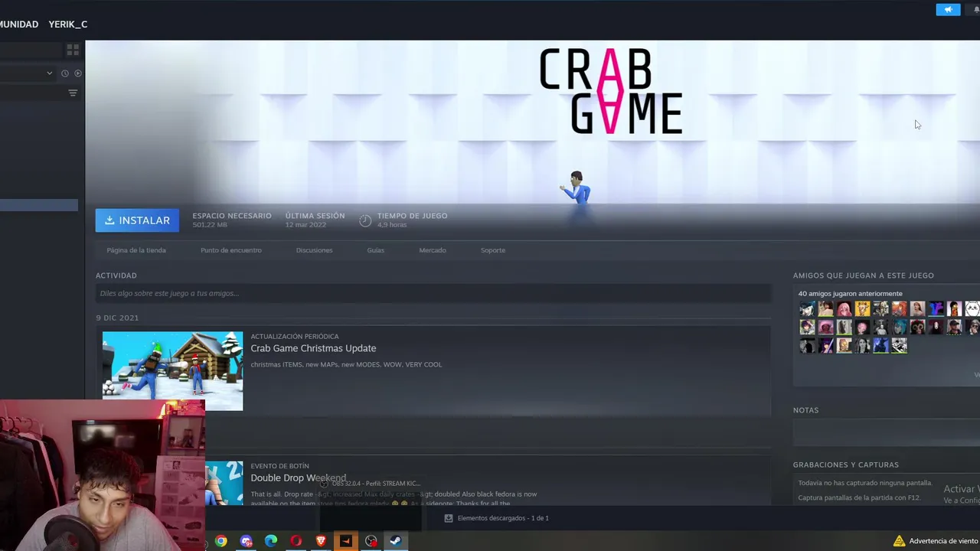Open Brave browser from the taskbar
980x551 pixels.
(321, 541)
